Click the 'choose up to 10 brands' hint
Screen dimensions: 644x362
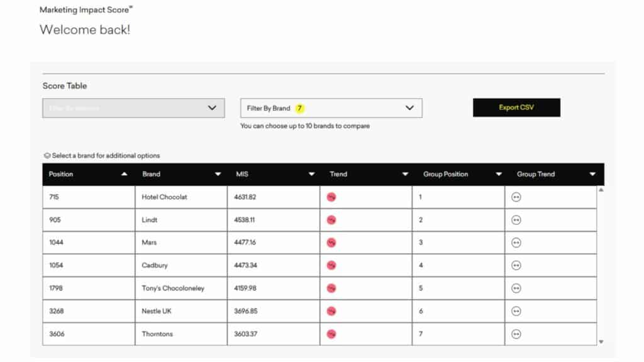coord(305,126)
